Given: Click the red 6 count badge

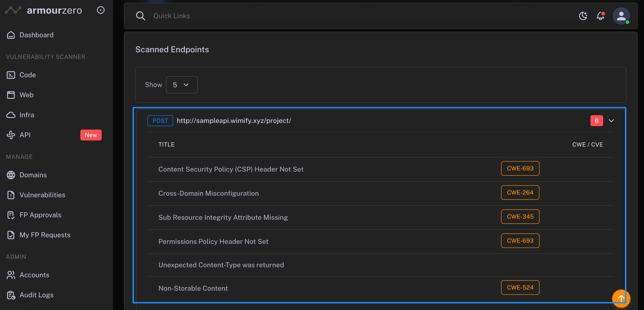Looking at the screenshot, I should pyautogui.click(x=597, y=121).
